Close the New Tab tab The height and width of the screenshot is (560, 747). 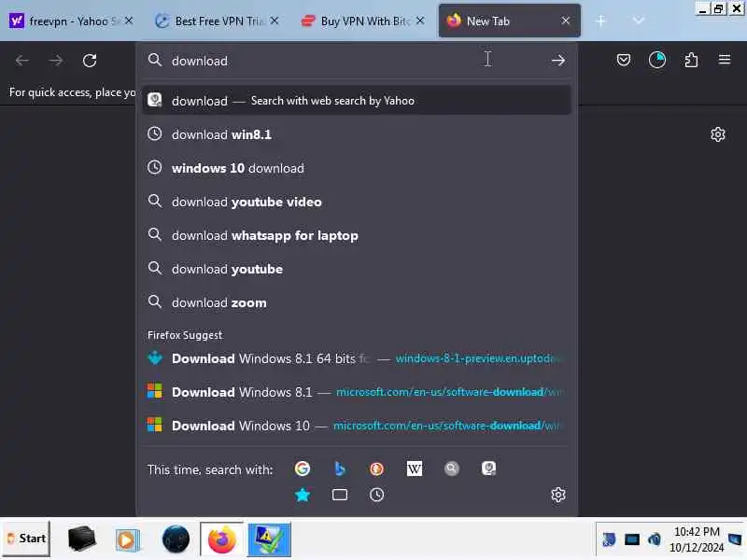[x=566, y=21]
